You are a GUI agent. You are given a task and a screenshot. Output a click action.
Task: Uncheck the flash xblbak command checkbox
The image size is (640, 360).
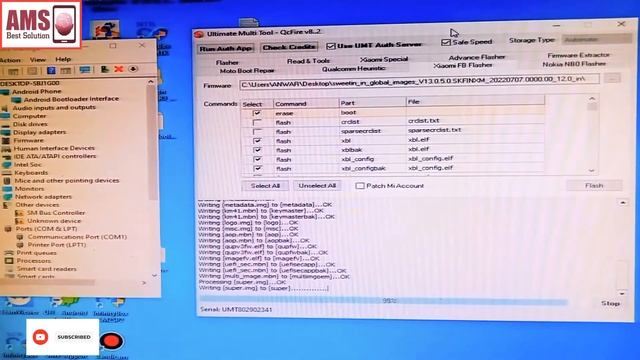pyautogui.click(x=257, y=150)
